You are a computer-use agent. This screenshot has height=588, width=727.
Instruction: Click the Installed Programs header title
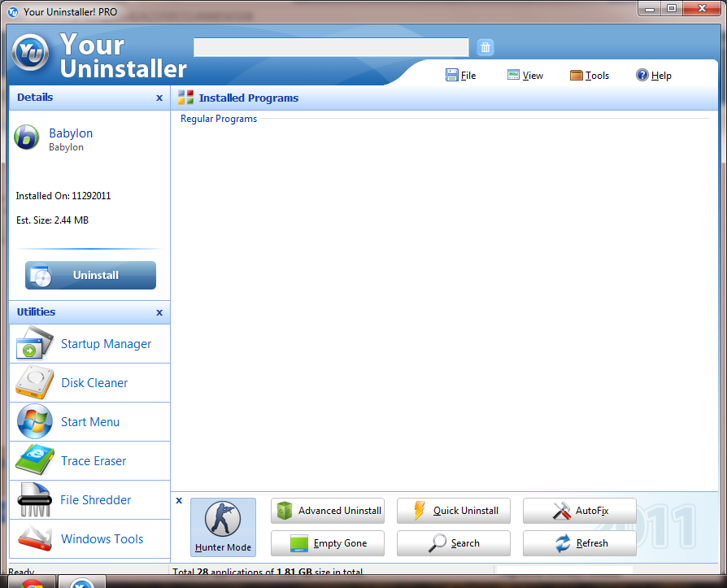249,98
